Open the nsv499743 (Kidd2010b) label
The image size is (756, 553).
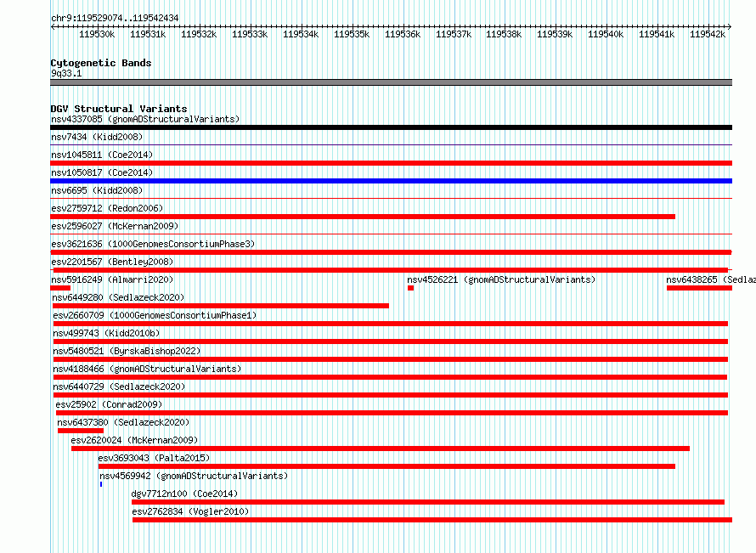pos(106,333)
